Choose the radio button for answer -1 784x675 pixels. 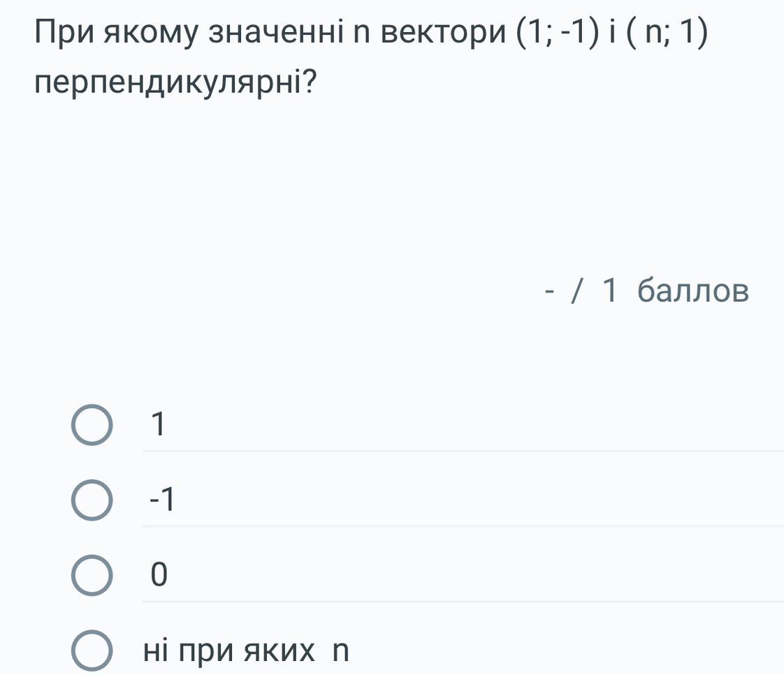[91, 501]
